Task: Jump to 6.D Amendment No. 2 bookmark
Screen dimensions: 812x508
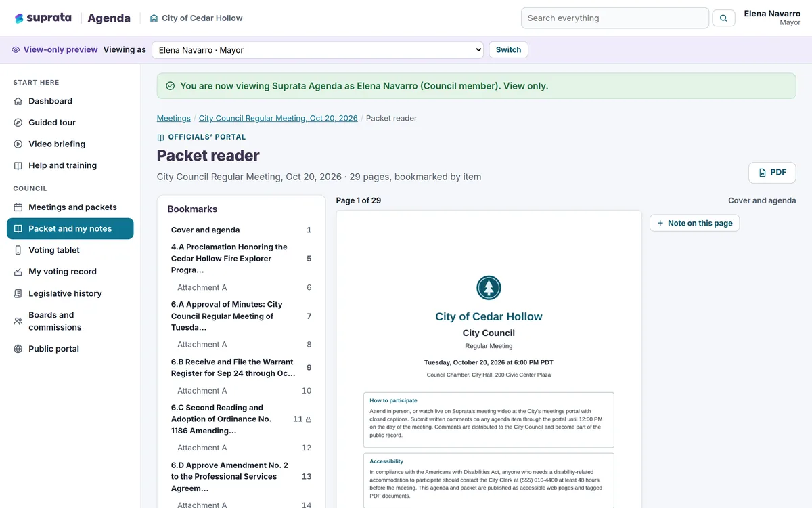Action: click(241, 477)
